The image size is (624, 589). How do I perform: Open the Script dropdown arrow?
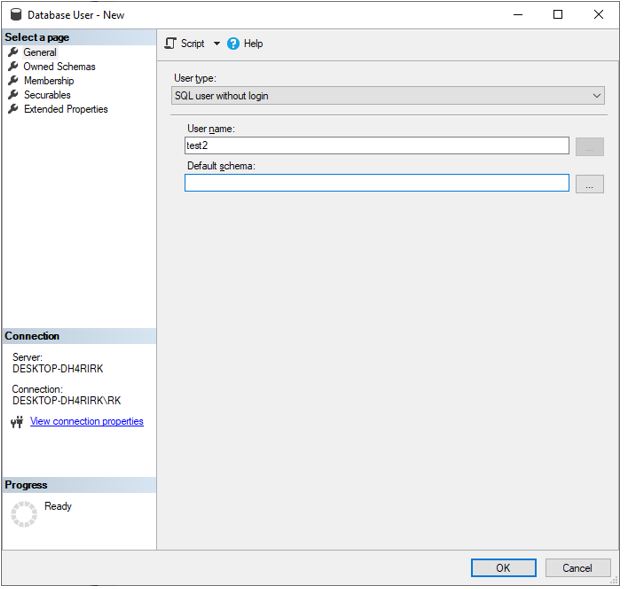click(x=216, y=44)
